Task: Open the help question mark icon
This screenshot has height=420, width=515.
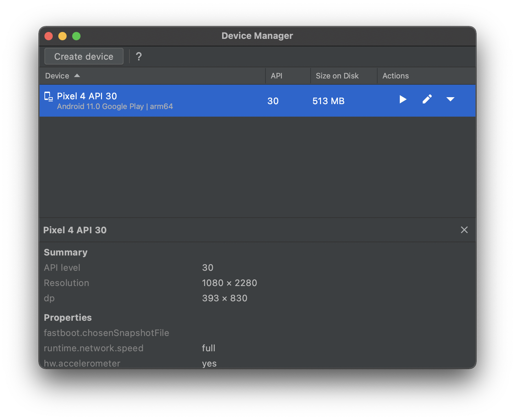Action: tap(139, 56)
